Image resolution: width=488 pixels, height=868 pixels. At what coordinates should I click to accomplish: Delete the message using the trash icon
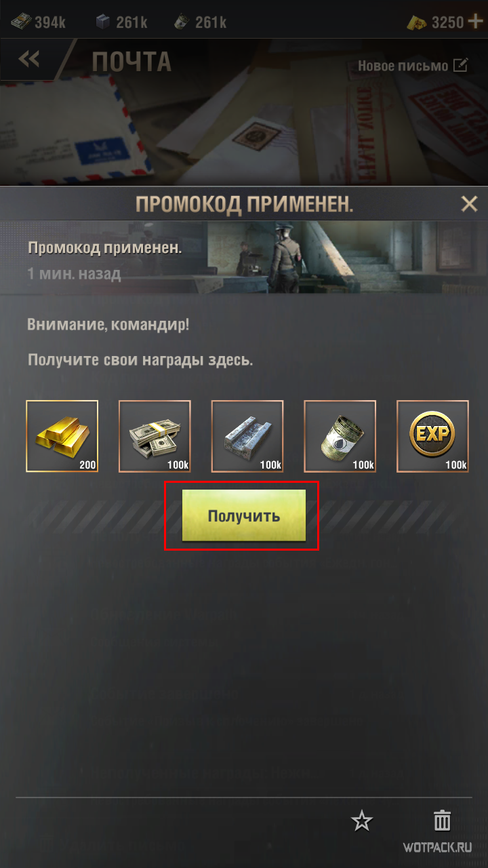pyautogui.click(x=442, y=821)
